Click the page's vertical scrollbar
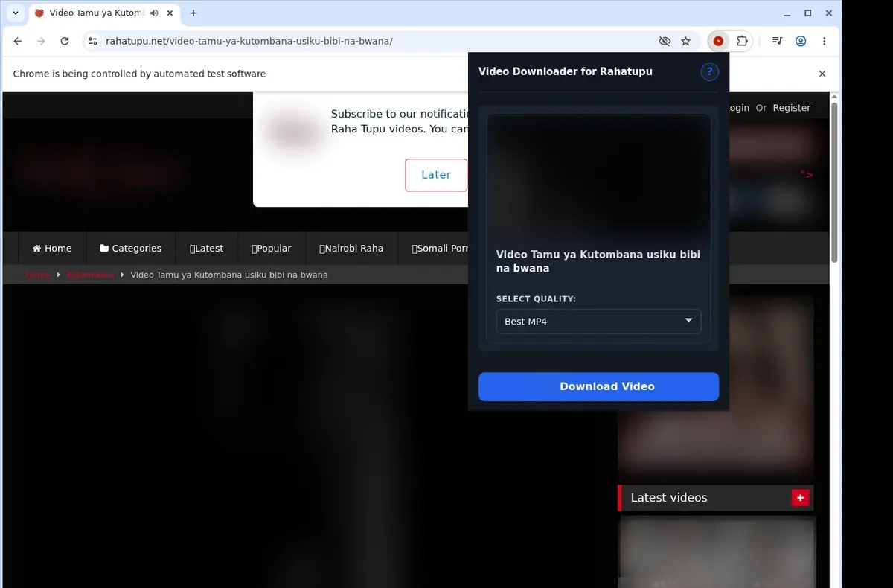 (x=834, y=182)
